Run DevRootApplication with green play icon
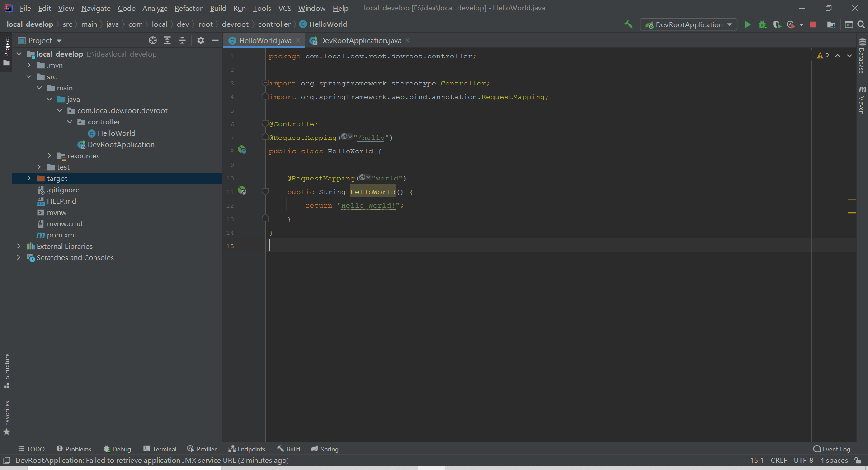The width and height of the screenshot is (868, 470). [x=748, y=24]
